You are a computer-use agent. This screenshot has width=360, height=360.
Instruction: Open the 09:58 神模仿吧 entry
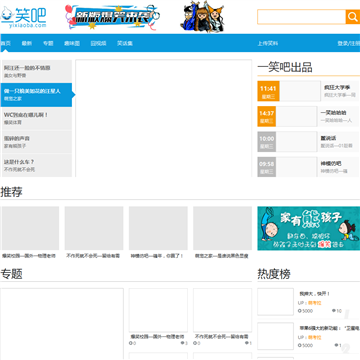click(308, 167)
